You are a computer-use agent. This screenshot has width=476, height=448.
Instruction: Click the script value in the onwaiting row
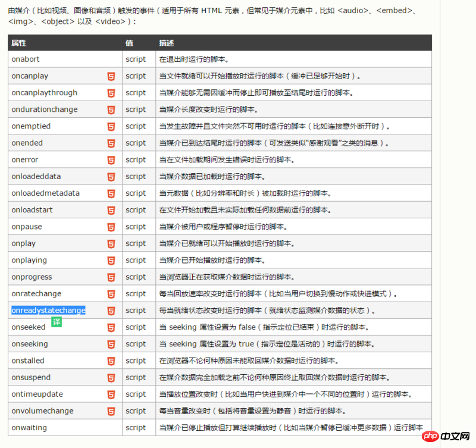click(x=136, y=428)
